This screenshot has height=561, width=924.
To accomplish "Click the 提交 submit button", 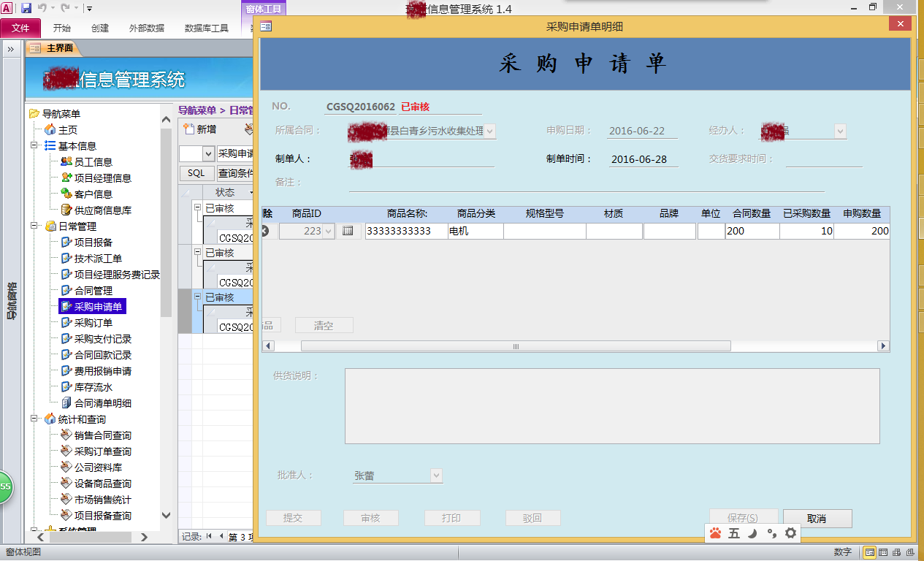I will click(293, 518).
